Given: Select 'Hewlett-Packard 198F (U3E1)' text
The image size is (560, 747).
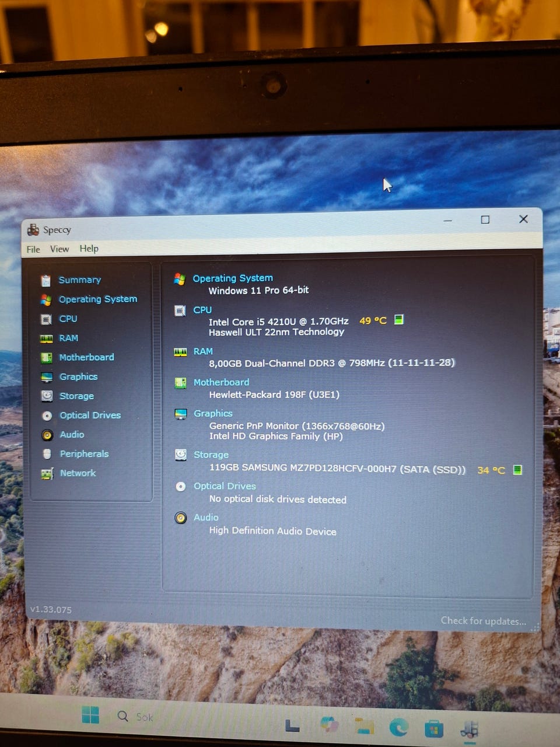Looking at the screenshot, I should coord(274,395).
